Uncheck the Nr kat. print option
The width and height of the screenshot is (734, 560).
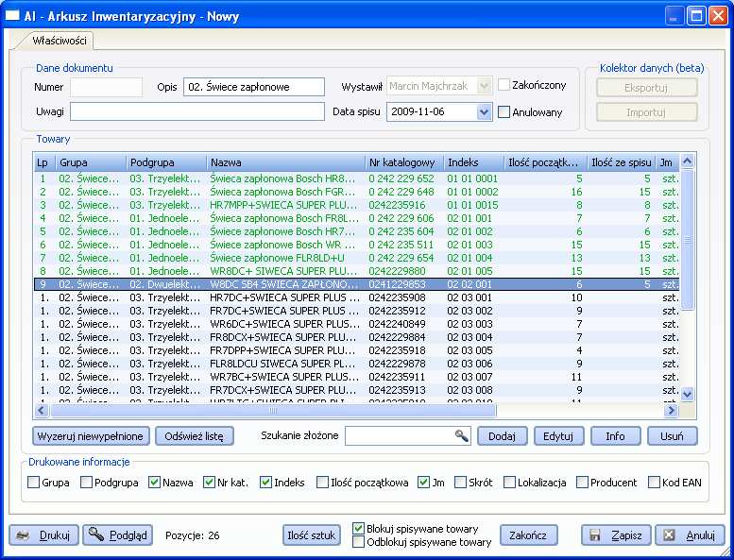[210, 482]
